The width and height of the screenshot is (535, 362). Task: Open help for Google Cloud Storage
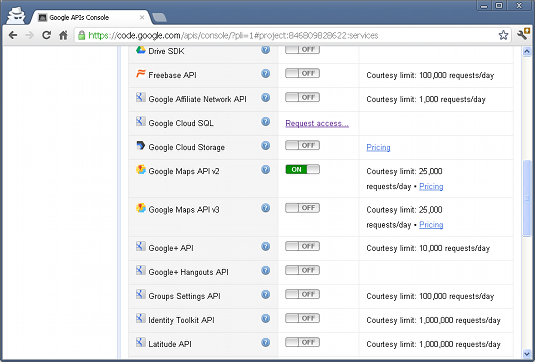click(265, 146)
